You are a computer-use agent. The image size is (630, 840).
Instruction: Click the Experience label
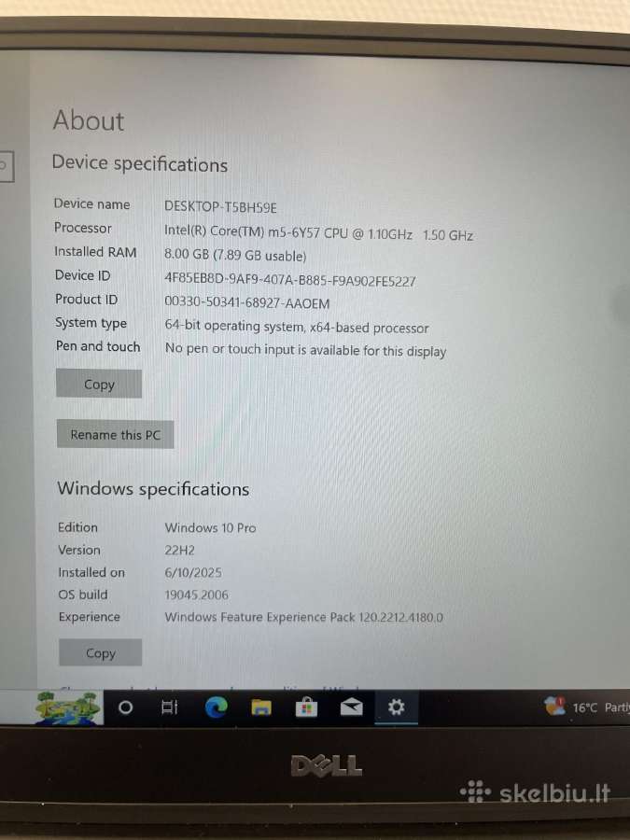click(90, 617)
